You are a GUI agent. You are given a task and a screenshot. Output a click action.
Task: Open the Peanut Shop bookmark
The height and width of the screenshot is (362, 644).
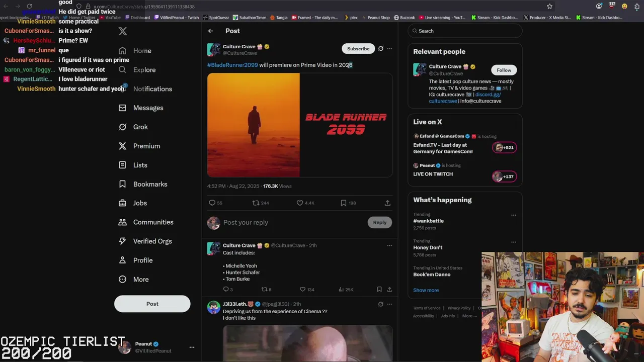tap(375, 18)
